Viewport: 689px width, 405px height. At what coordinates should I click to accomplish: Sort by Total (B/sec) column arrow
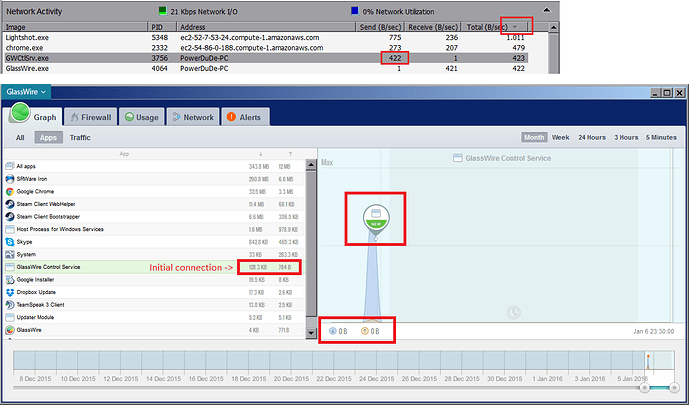tap(515, 26)
